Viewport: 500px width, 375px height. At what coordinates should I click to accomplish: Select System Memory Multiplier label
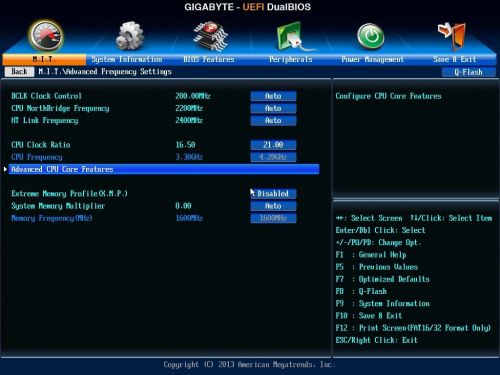pyautogui.click(x=58, y=206)
